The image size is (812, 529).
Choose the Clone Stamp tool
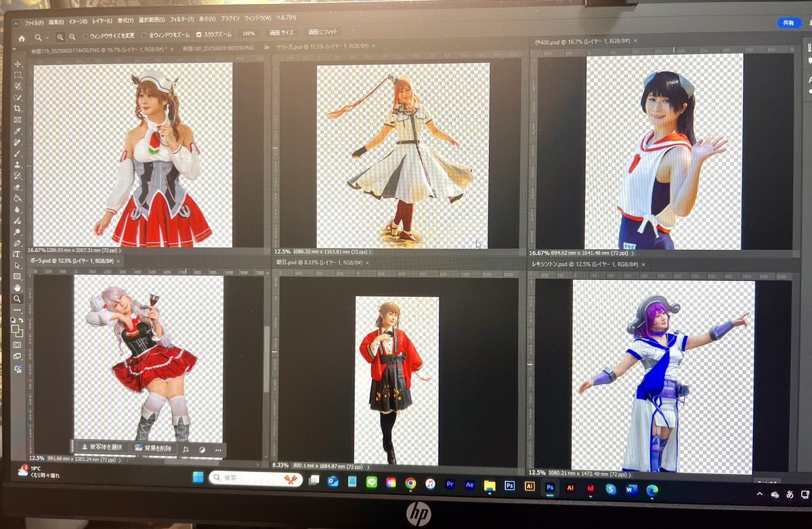pos(18,165)
